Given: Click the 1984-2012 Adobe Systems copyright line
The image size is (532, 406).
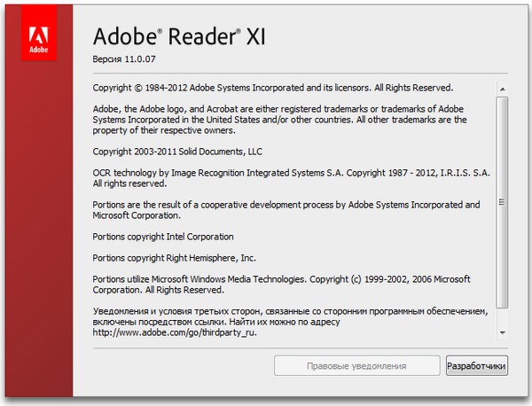Looking at the screenshot, I should (x=273, y=87).
